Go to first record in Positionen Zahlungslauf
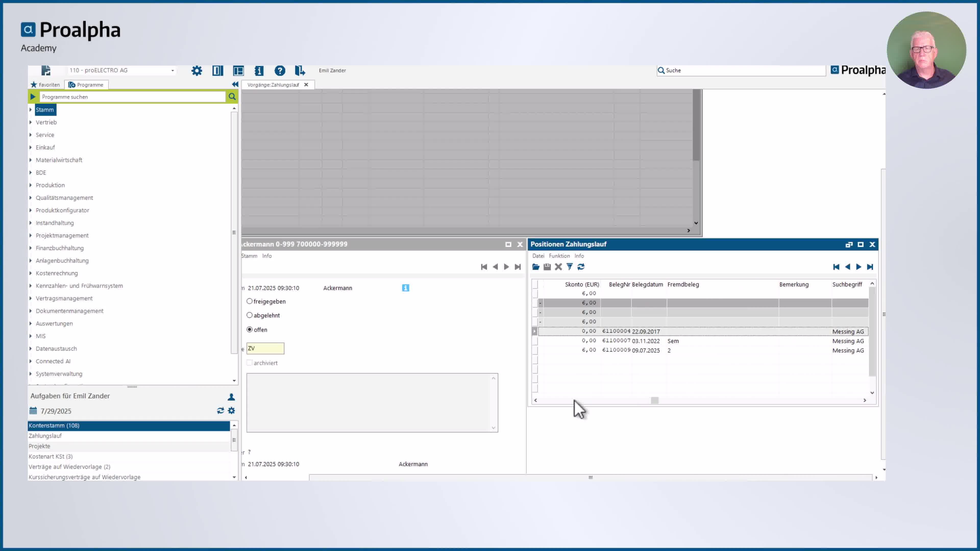This screenshot has height=551, width=980. point(836,267)
